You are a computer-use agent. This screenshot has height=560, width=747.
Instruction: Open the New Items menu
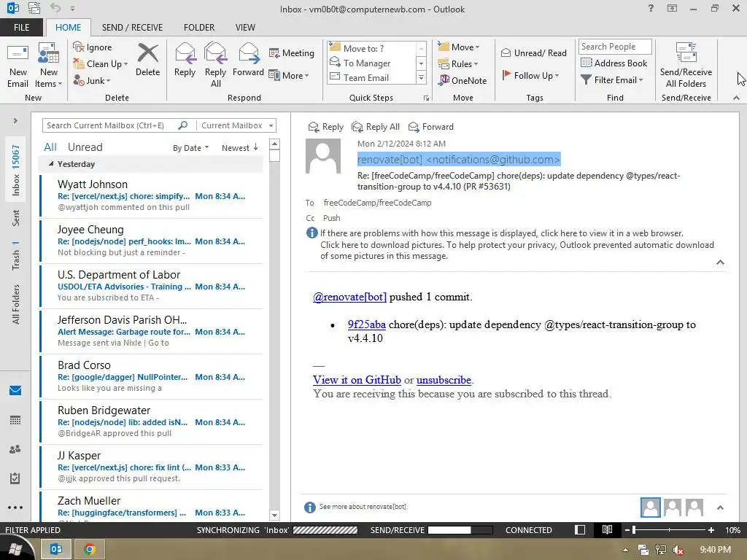tap(49, 66)
